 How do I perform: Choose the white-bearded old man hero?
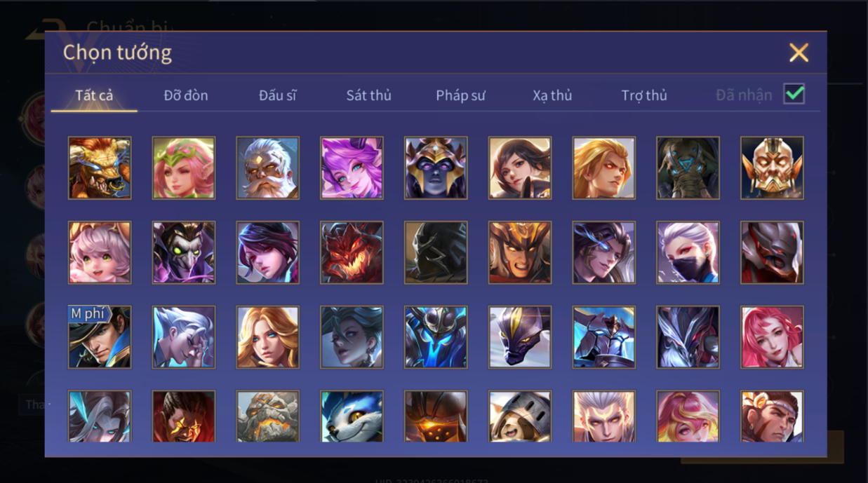point(268,168)
